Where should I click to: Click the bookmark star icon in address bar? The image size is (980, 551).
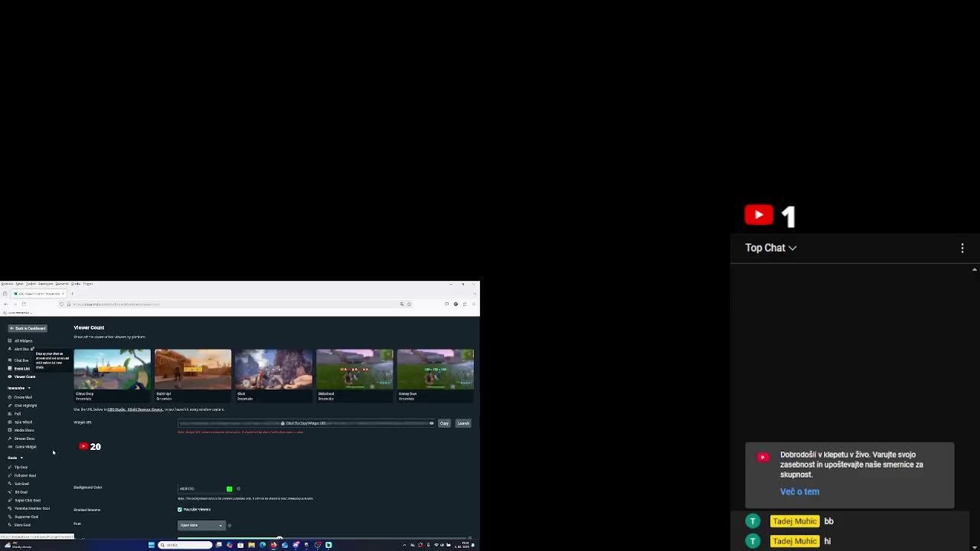point(410,304)
